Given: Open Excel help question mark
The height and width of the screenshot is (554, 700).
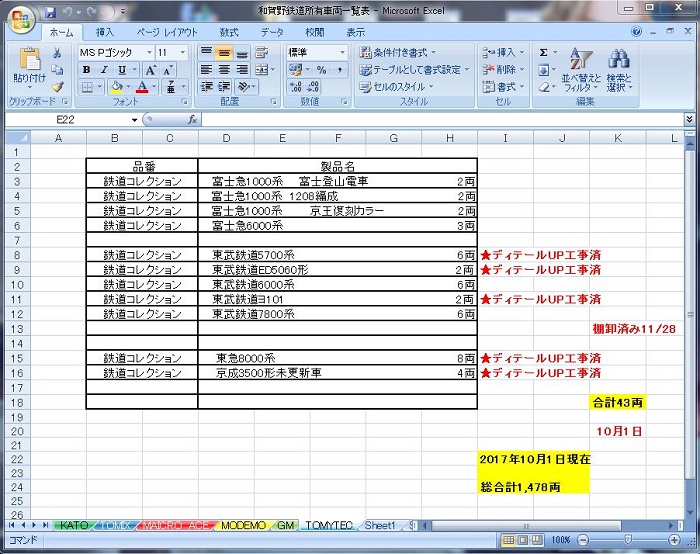Looking at the screenshot, I should pyautogui.click(x=637, y=31).
